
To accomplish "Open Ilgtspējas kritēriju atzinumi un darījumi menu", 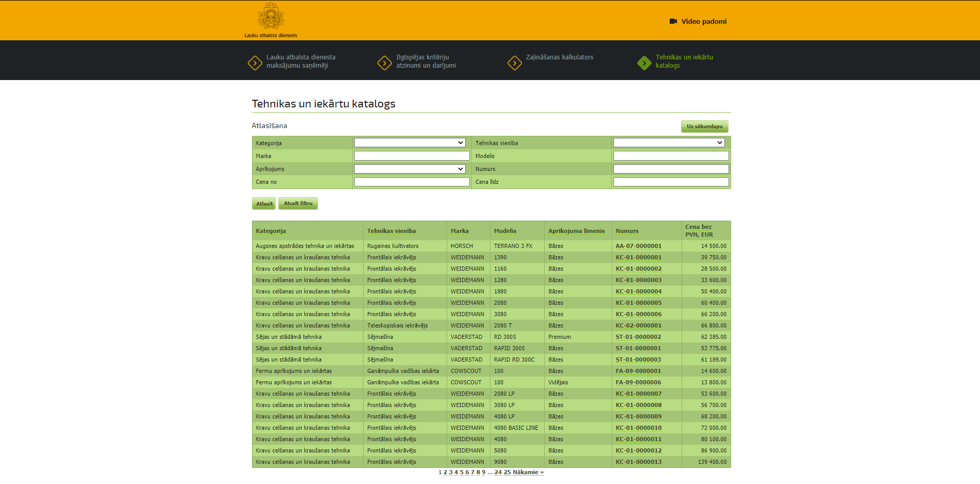I will point(426,61).
